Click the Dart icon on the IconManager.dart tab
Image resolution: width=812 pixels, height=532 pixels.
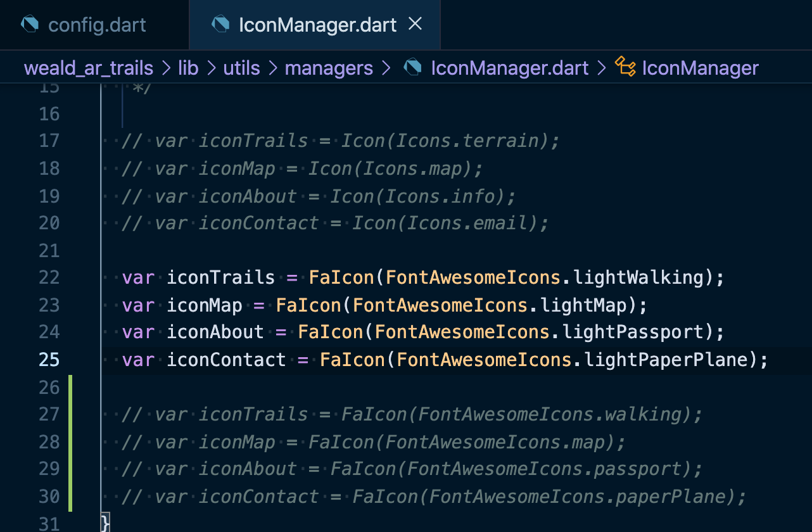(221, 23)
